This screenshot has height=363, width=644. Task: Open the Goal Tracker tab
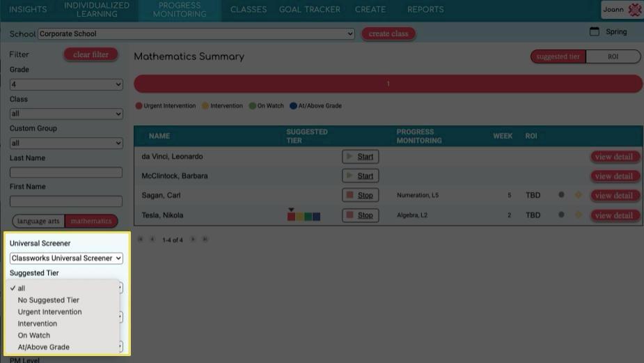tap(310, 10)
